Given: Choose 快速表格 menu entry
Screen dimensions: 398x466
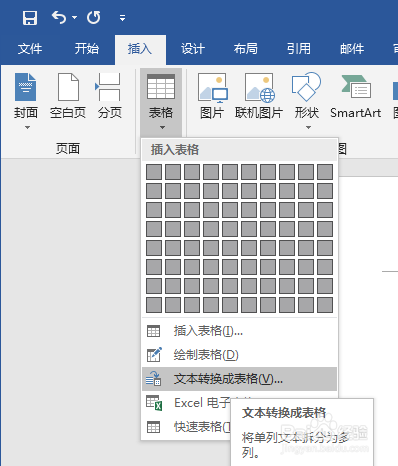Looking at the screenshot, I should click(x=187, y=427).
